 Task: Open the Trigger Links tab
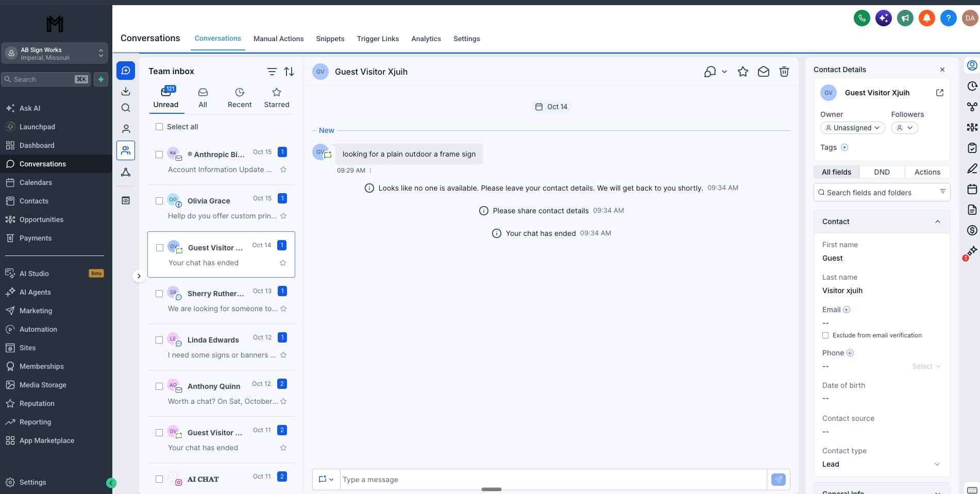pyautogui.click(x=378, y=39)
